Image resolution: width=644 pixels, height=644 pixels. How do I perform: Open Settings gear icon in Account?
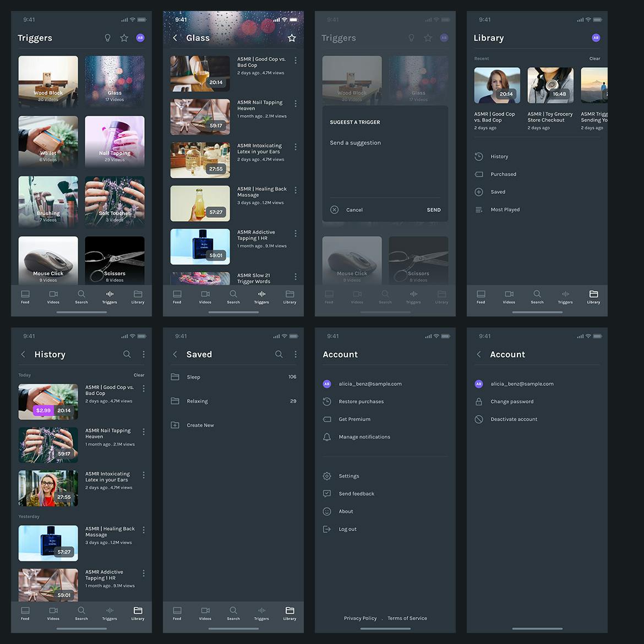327,476
